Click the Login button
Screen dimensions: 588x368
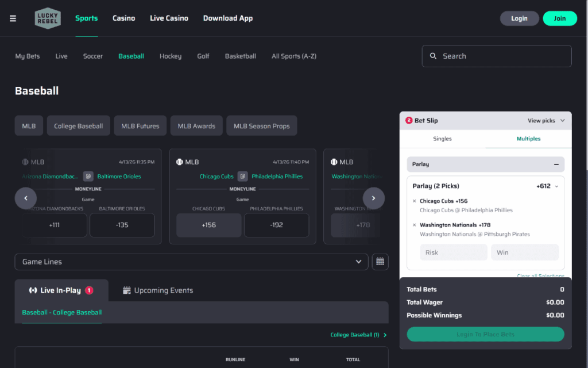tap(519, 18)
